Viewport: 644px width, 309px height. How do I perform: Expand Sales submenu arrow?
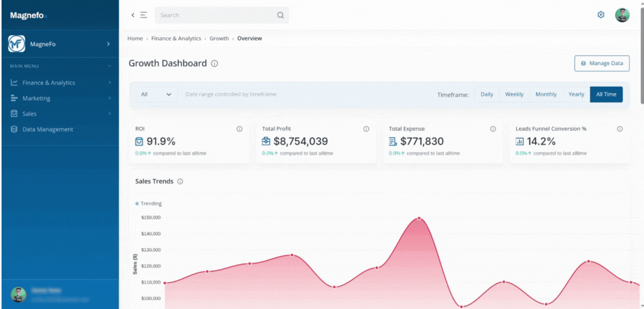109,114
